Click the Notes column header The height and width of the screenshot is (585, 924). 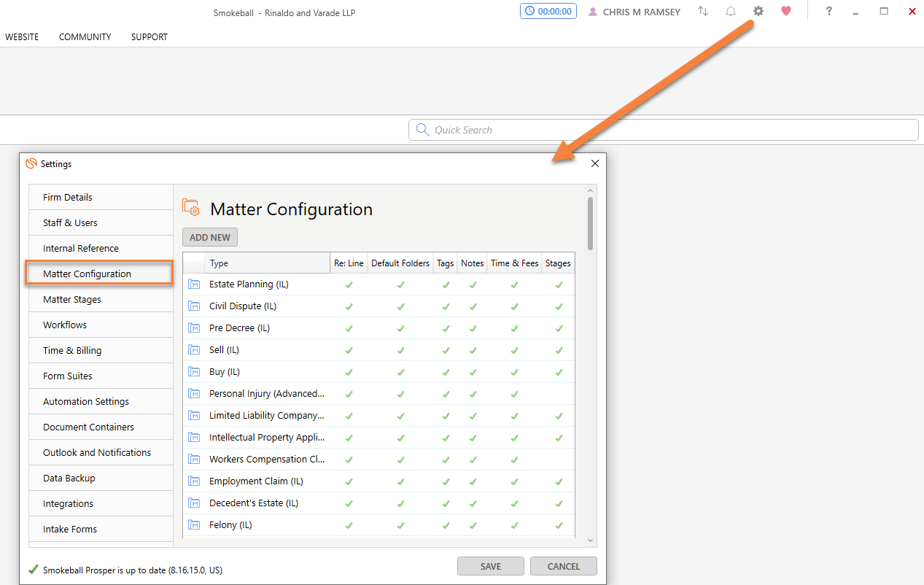coord(473,263)
